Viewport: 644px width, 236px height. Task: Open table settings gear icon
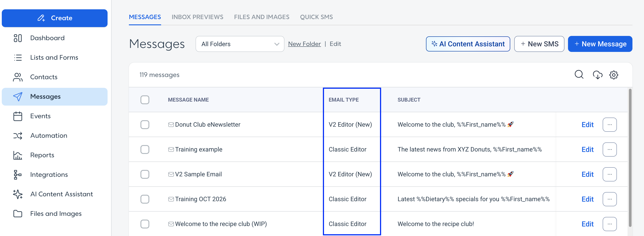tap(614, 75)
